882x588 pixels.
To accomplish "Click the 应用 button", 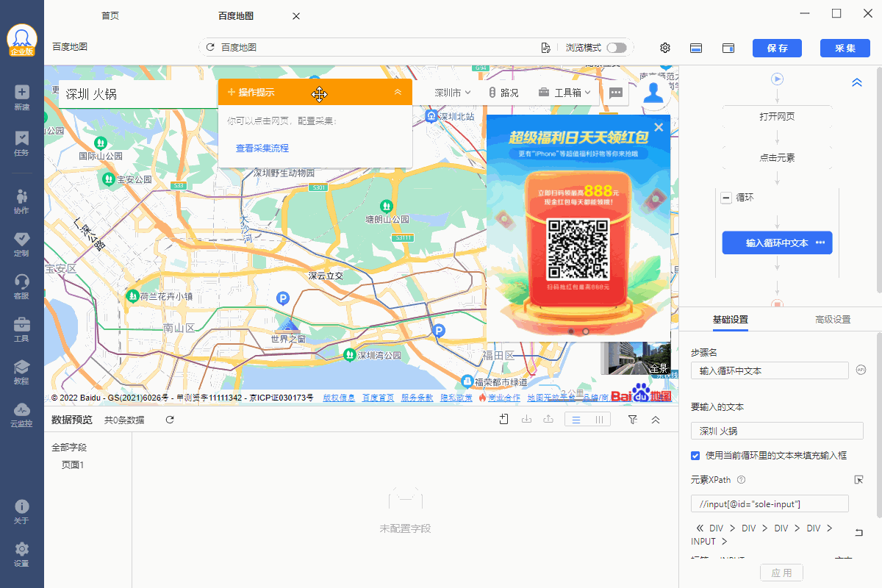I will [x=781, y=573].
